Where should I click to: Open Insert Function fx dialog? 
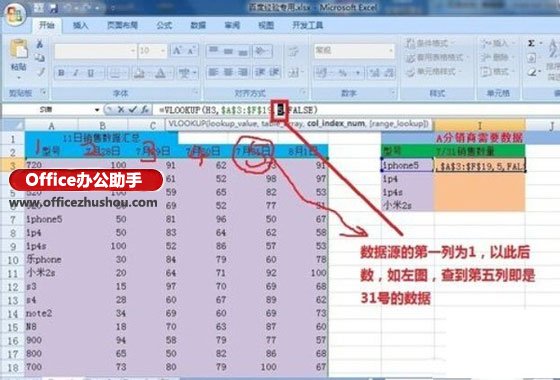[145, 110]
